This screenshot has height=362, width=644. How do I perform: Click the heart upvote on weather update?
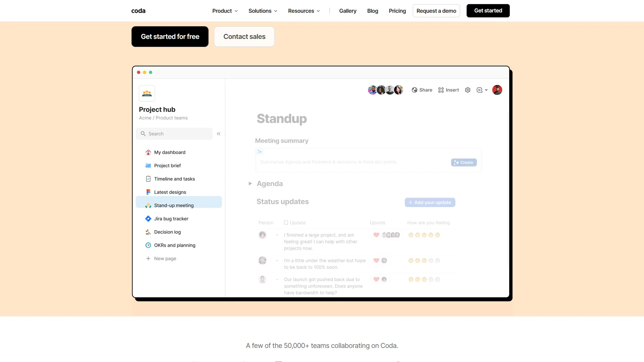point(376,260)
